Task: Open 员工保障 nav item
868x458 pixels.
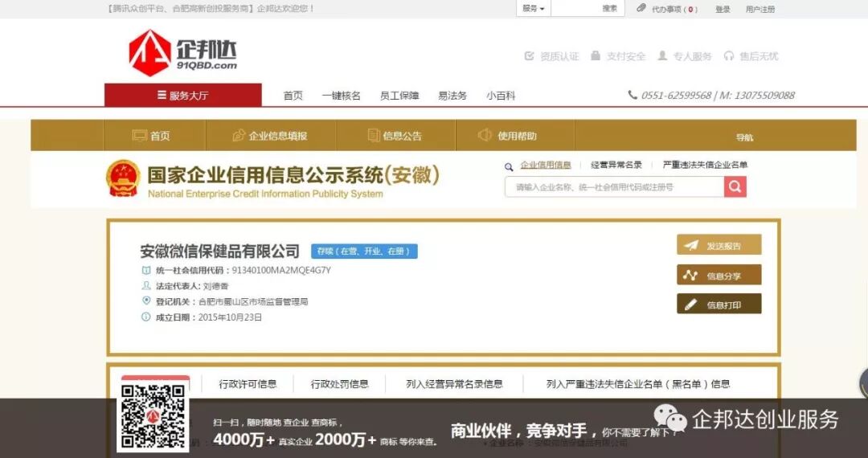Action: pos(399,96)
